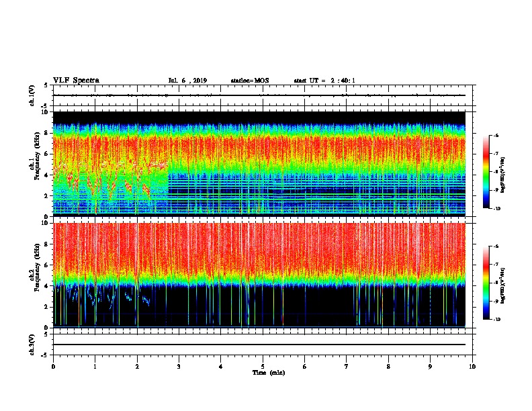The image size is (532, 411).
Task: Click the "10" tick label on the time axis
Action: 472,367
